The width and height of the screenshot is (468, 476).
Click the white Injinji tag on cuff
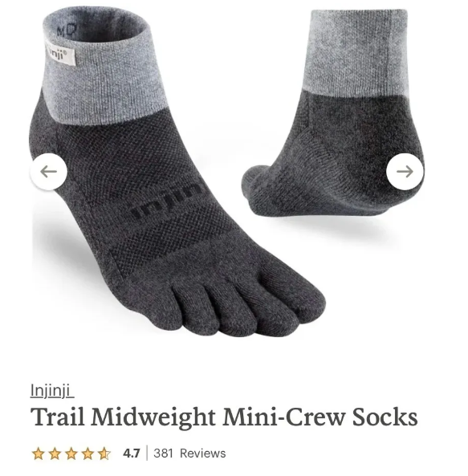point(59,55)
